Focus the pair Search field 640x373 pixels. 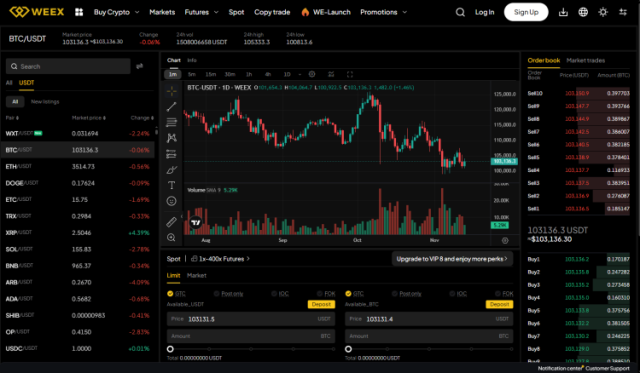pyautogui.click(x=68, y=66)
